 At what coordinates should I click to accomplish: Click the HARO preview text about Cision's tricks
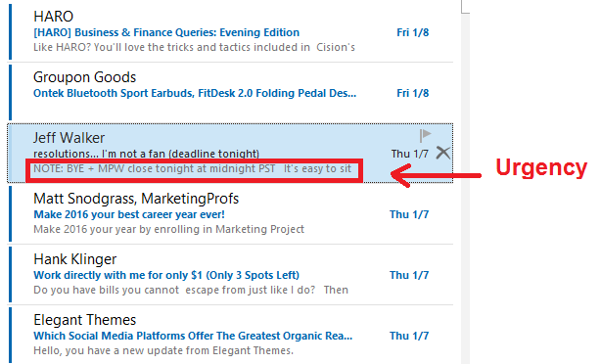pos(194,48)
